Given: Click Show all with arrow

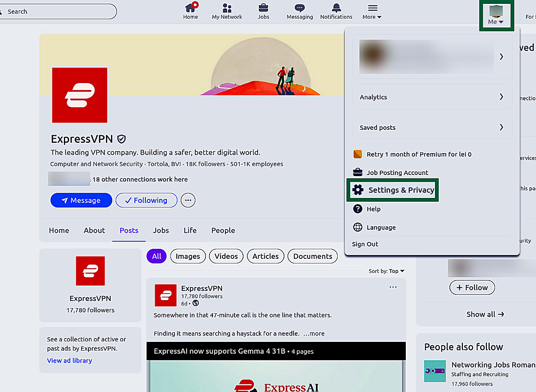Looking at the screenshot, I should tap(485, 314).
